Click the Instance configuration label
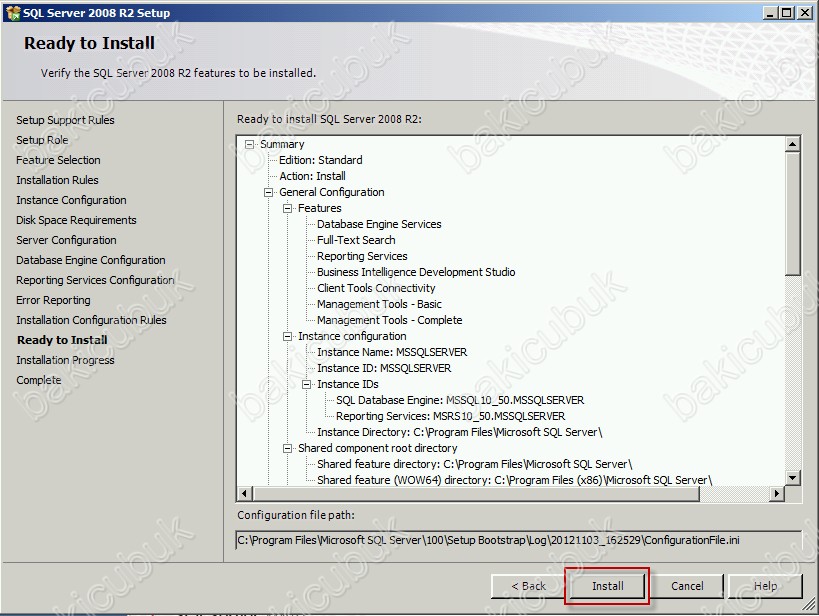The image size is (819, 616). coord(352,336)
